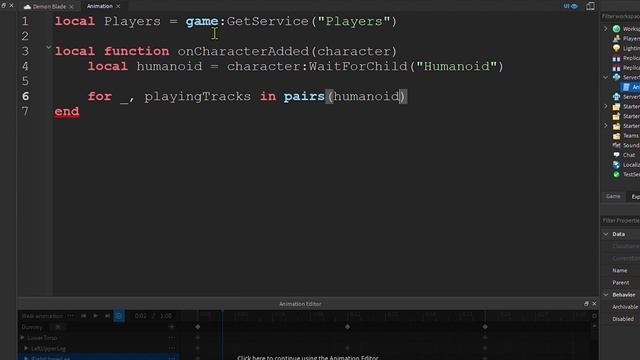This screenshot has width=640, height=360.
Task: Open Lower Torso track options dots
Action: click(172, 338)
